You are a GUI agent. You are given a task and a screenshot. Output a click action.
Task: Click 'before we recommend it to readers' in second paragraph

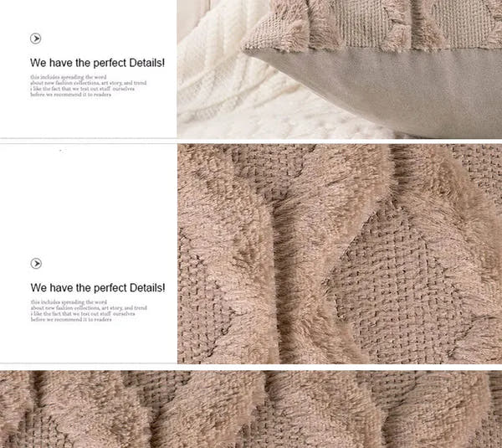[x=71, y=320]
